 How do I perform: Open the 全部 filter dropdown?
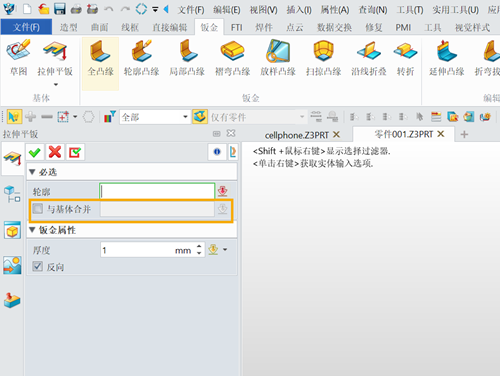(x=185, y=117)
